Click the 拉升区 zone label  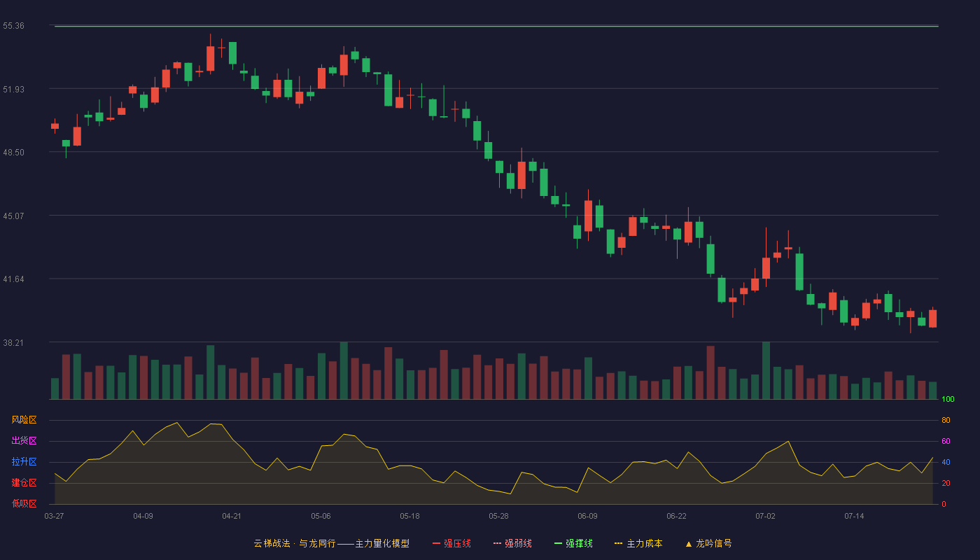tap(24, 462)
